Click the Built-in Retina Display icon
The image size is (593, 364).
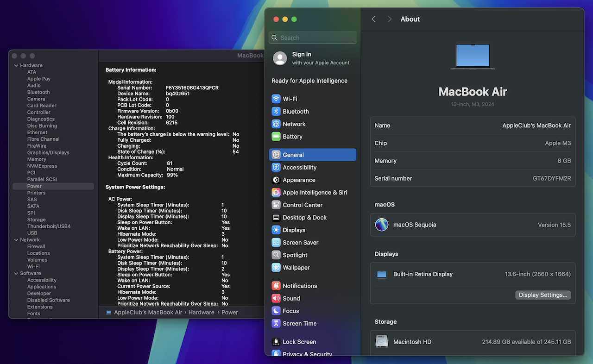coord(382,274)
